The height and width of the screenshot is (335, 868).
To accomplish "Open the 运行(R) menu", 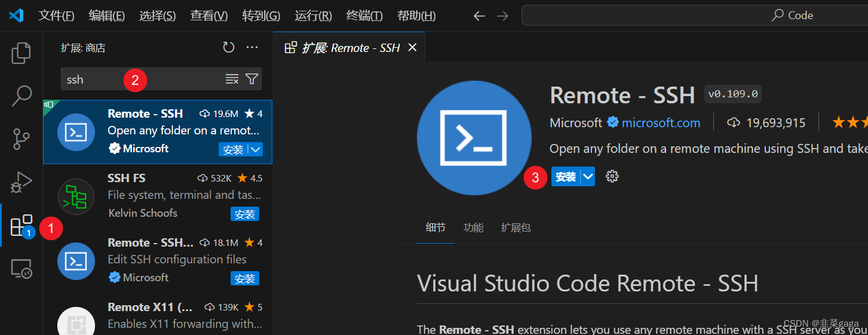I will coord(314,16).
